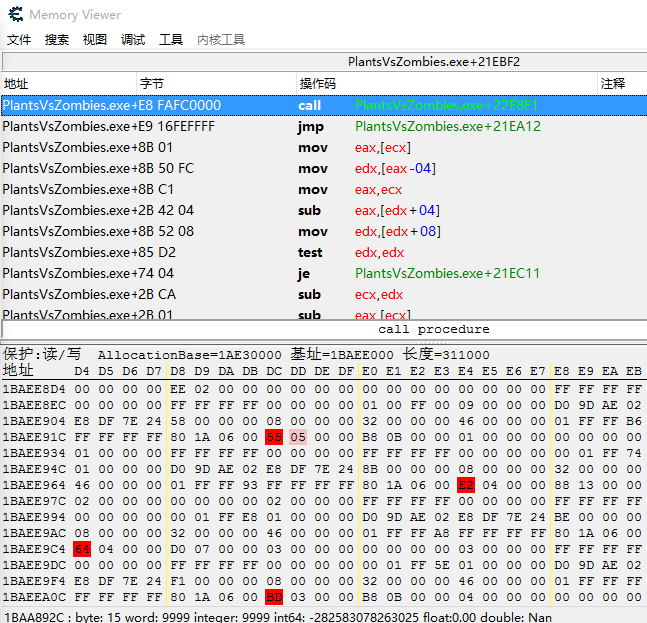Select the mov eax,[ecx] instruction row
Viewport: 647px width, 623px height.
coord(324,147)
